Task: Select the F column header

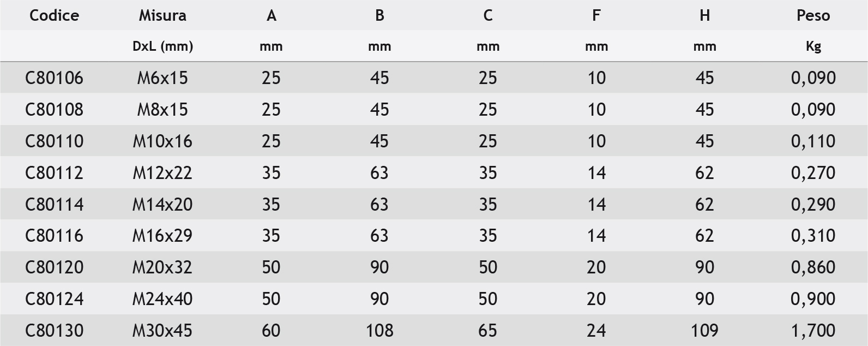Action: (596, 15)
